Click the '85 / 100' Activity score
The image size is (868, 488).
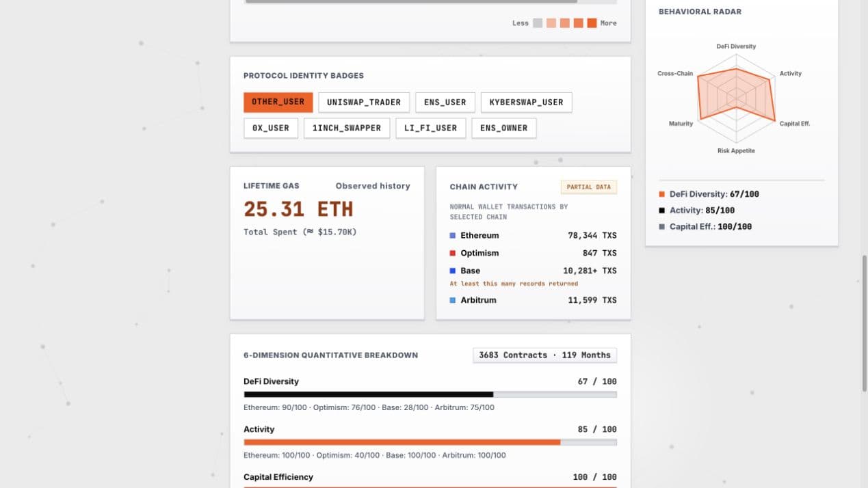(597, 430)
